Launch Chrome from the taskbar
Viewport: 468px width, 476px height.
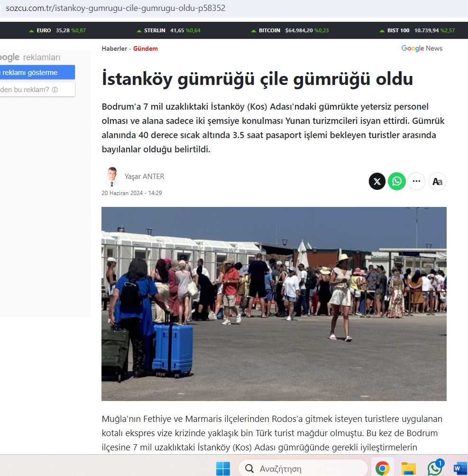point(382,468)
